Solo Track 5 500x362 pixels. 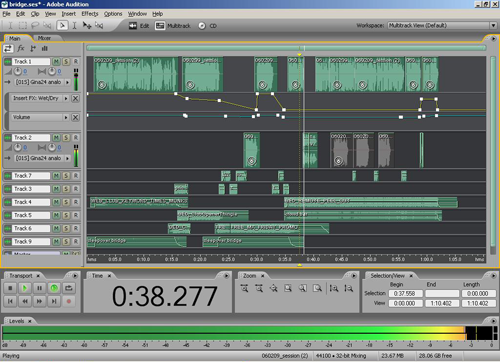click(x=66, y=215)
